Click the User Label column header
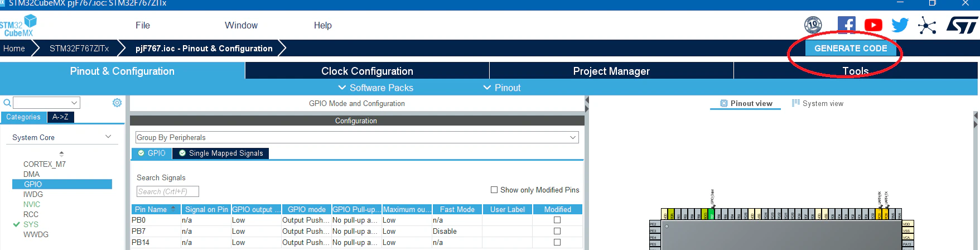The width and height of the screenshot is (980, 250). tap(508, 209)
